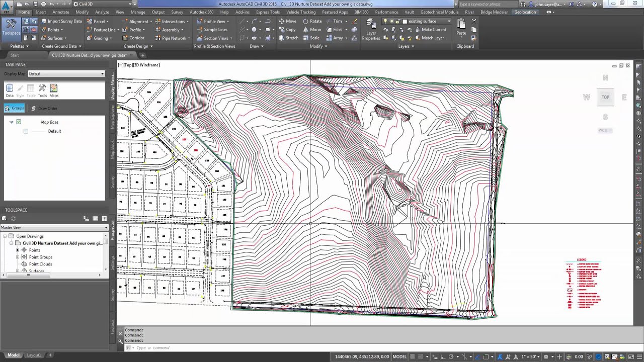The width and height of the screenshot is (644, 362).
Task: Click the TOP face of the ViewCube
Action: pyautogui.click(x=605, y=97)
